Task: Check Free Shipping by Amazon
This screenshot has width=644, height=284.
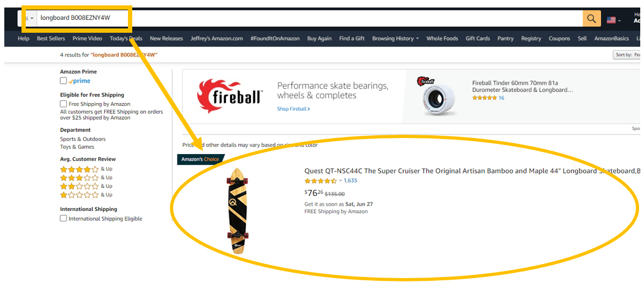Action: (x=63, y=104)
